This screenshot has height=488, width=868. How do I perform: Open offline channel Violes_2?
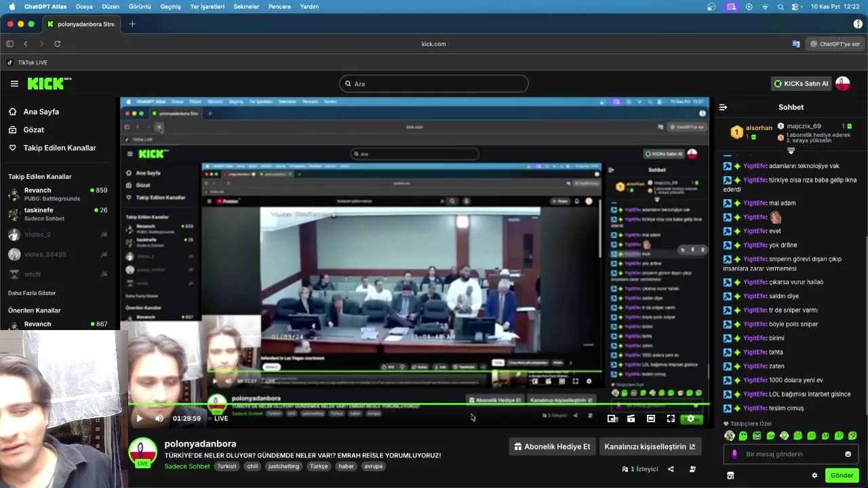(x=58, y=235)
